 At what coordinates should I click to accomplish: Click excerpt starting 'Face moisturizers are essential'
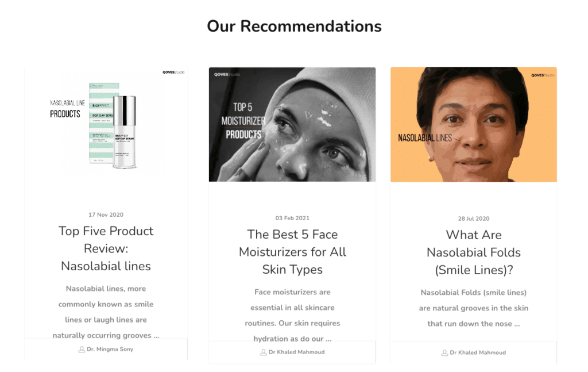tap(292, 315)
